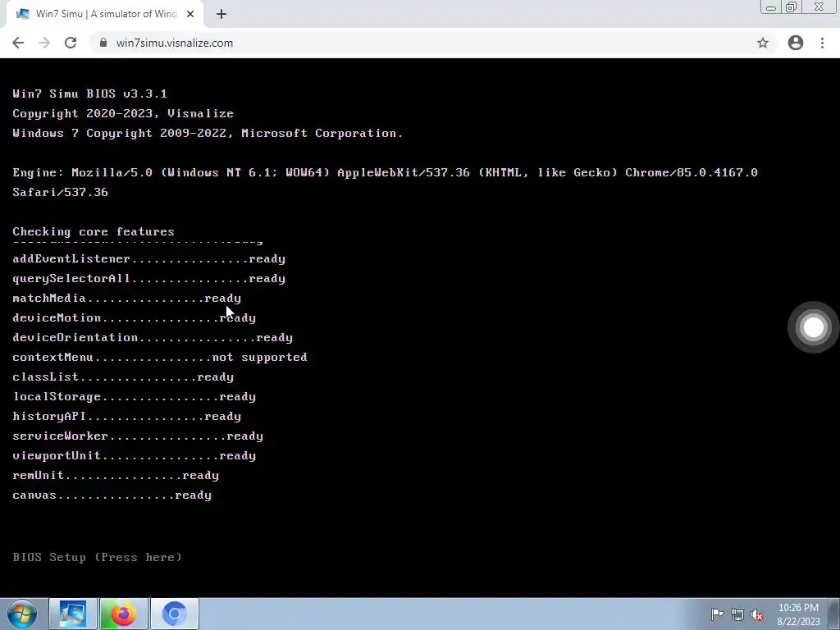Screen dimensions: 840x630
Task: Click the 'contextMenu...not supported' line
Action: tap(160, 357)
